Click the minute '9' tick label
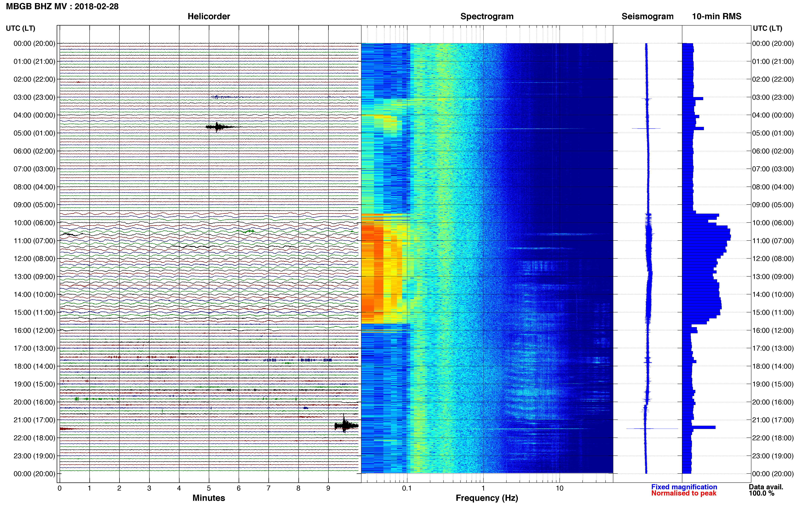812x508 pixels. point(328,488)
